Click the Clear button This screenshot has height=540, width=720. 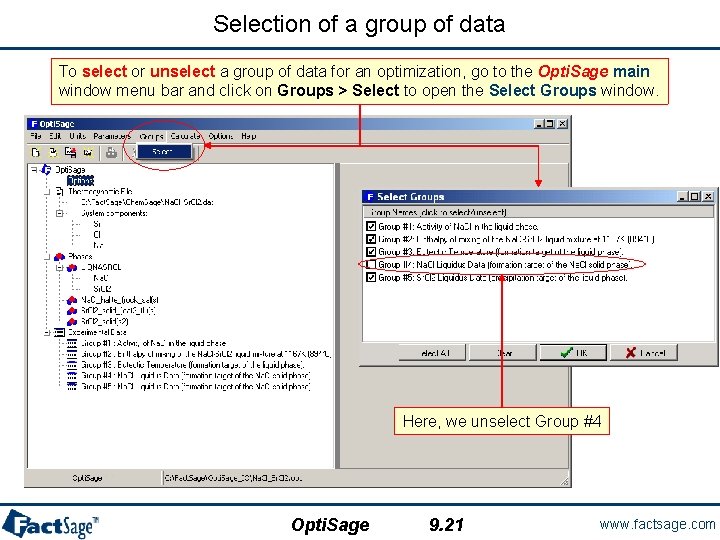coord(503,353)
